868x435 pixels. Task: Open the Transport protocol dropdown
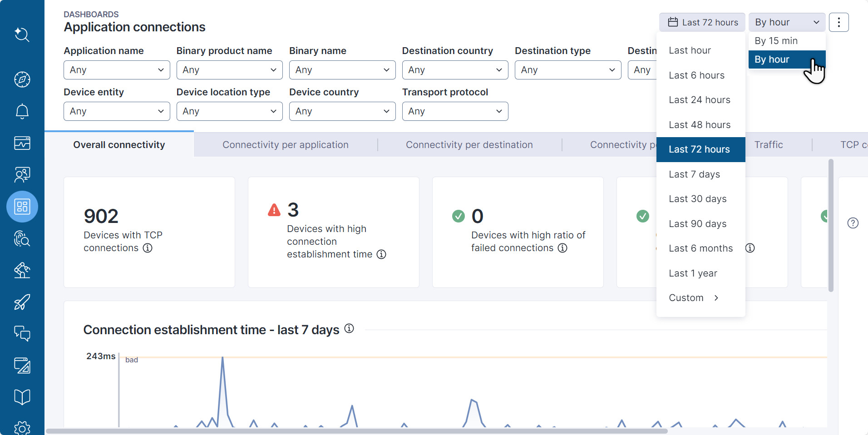pyautogui.click(x=455, y=111)
